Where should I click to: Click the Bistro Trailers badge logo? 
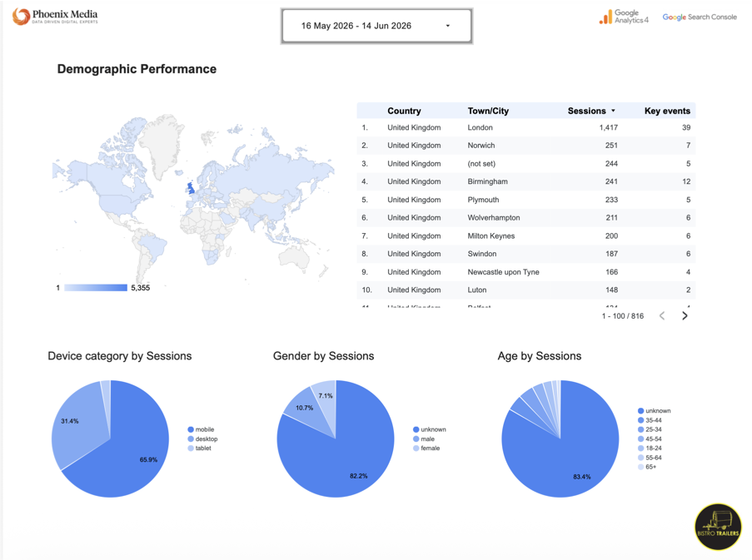718,527
